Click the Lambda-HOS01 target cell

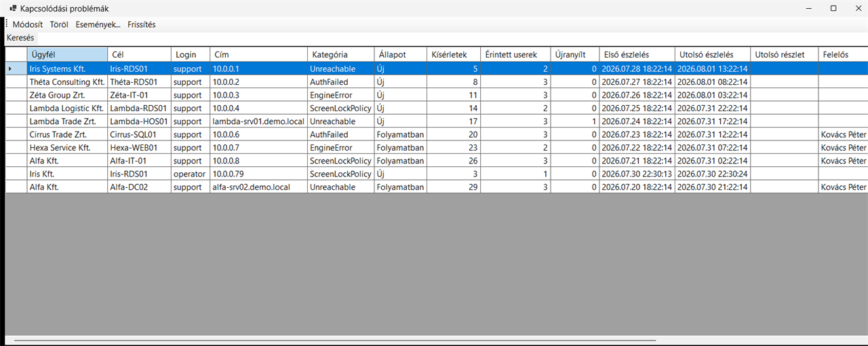tap(139, 121)
